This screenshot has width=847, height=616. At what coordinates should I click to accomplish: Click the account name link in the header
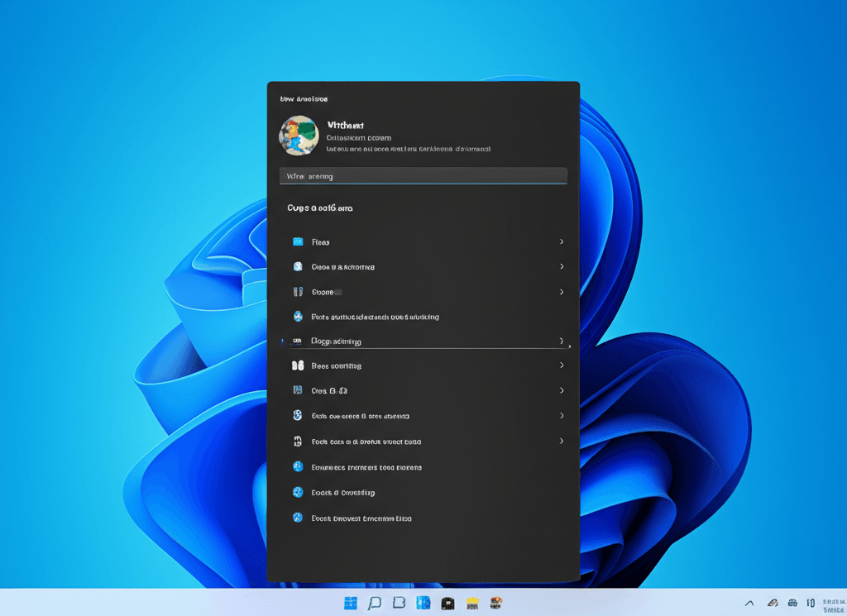346,125
